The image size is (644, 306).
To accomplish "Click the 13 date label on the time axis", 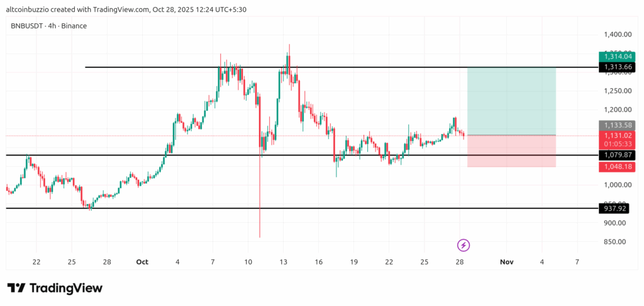I will click(284, 261).
